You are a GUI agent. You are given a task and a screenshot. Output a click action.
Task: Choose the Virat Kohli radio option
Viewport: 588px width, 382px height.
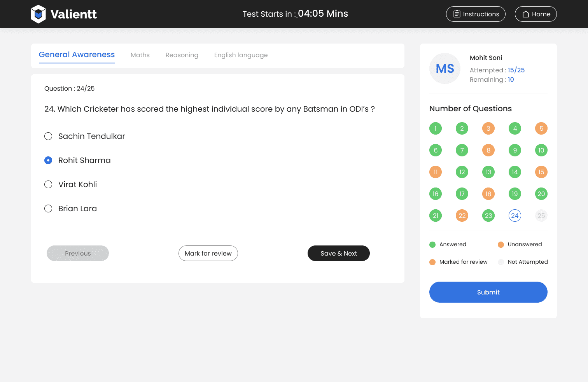coord(48,184)
